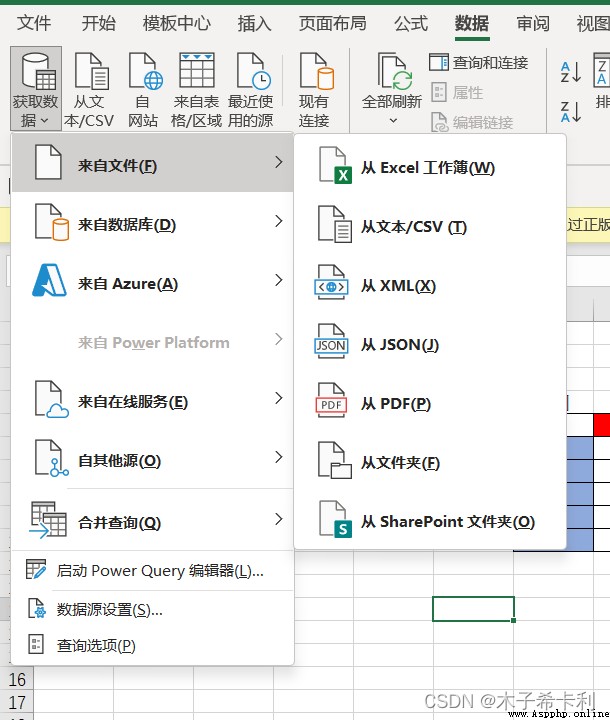Switch to the 开始 tab
The height and width of the screenshot is (720, 610).
(x=98, y=23)
